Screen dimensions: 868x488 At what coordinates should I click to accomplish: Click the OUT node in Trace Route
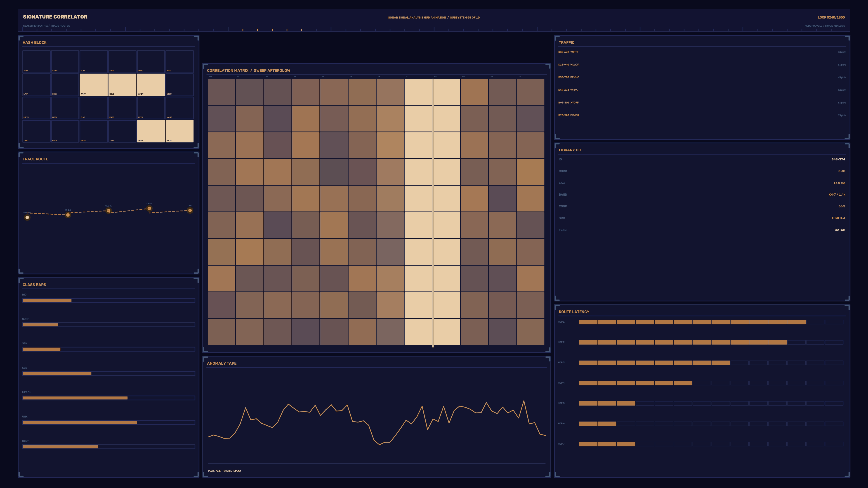pyautogui.click(x=190, y=211)
